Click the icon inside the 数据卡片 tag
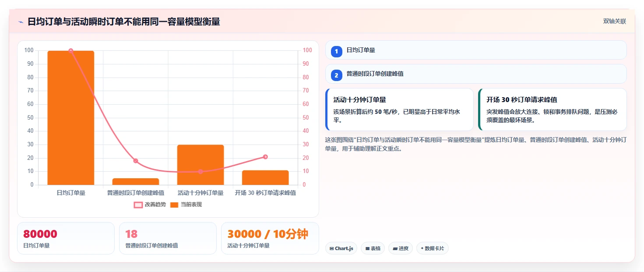 pyautogui.click(x=422, y=248)
